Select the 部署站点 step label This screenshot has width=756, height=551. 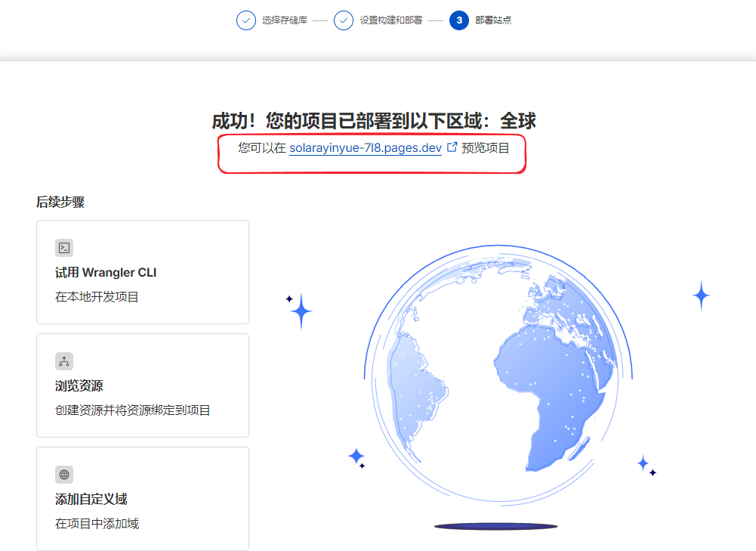(493, 20)
